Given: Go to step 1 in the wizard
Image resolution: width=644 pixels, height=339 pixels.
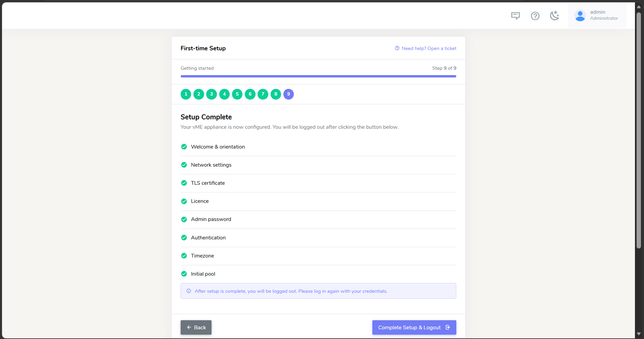Looking at the screenshot, I should click(186, 94).
